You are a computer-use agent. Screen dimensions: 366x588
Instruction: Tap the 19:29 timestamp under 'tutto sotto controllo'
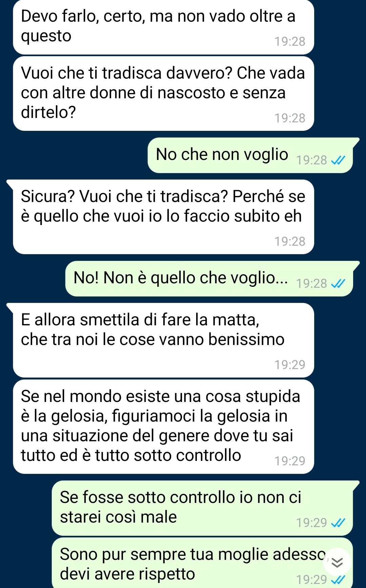pyautogui.click(x=290, y=461)
